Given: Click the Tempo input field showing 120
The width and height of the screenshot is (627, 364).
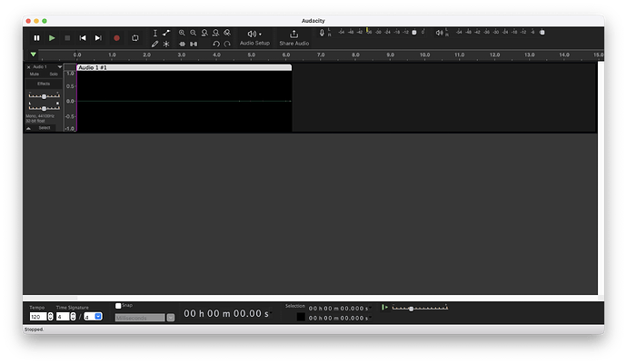Looking at the screenshot, I should point(38,317).
